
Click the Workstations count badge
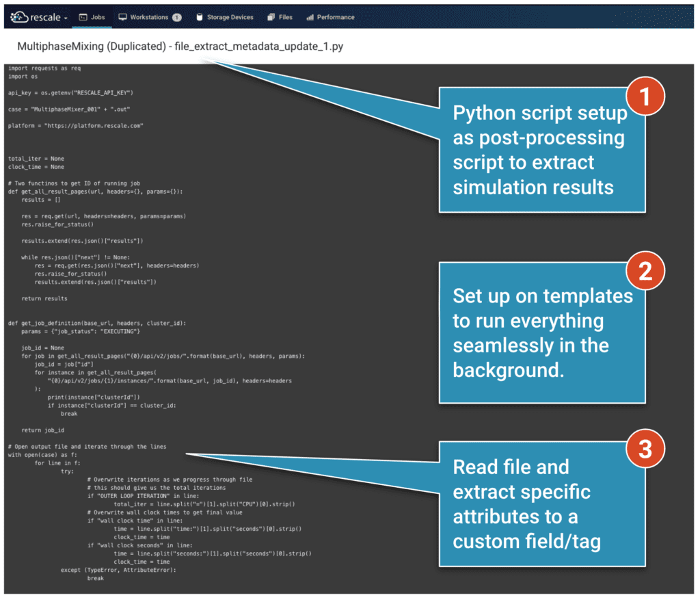(x=177, y=17)
